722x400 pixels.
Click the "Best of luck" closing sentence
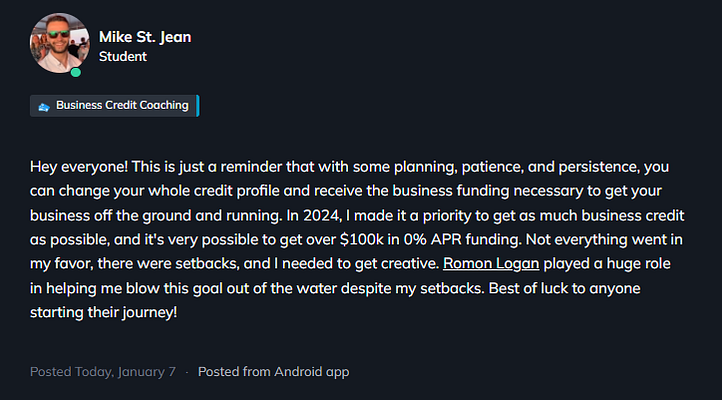555,288
